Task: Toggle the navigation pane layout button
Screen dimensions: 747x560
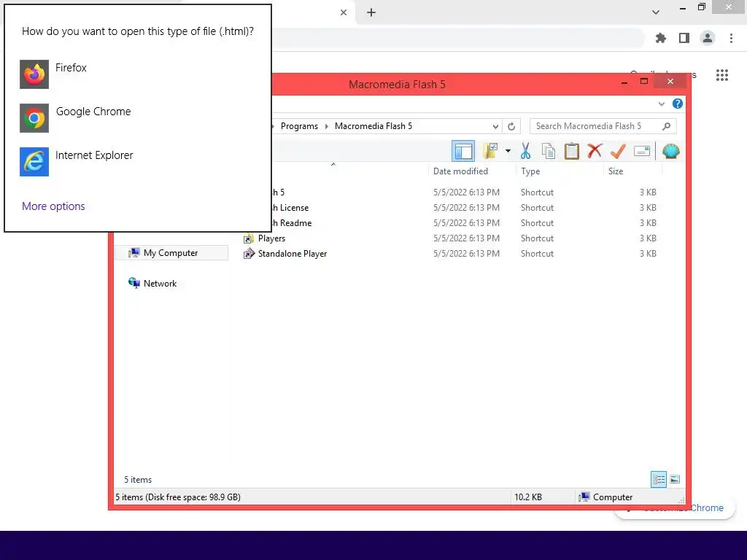Action: click(x=462, y=152)
